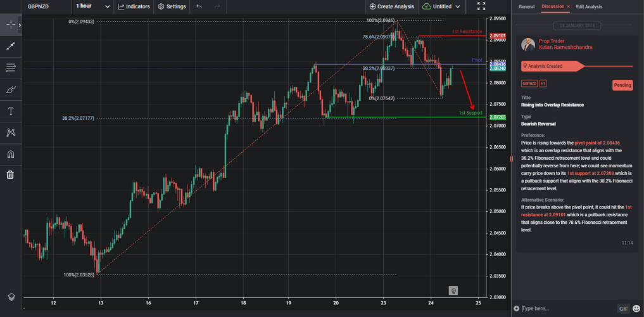Click the 38.2%(2.07177) Fibonacci label
The height and width of the screenshot is (317, 644).
coord(78,118)
